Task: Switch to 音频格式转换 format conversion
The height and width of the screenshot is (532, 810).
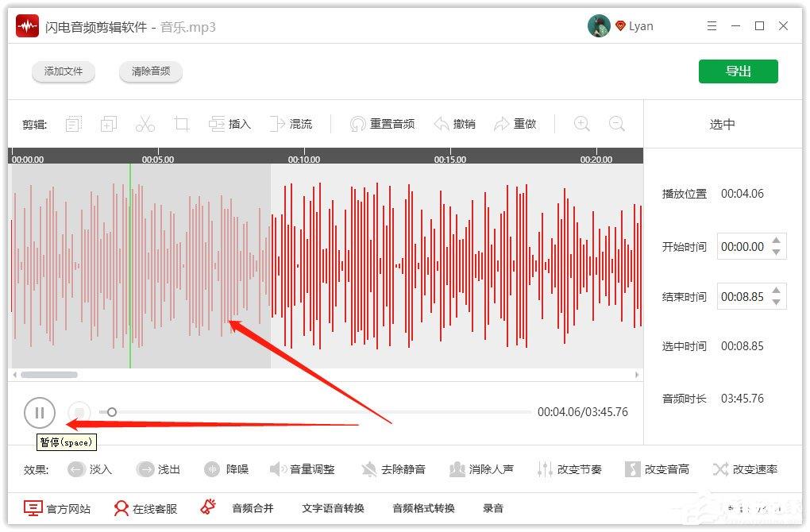Action: click(x=423, y=508)
